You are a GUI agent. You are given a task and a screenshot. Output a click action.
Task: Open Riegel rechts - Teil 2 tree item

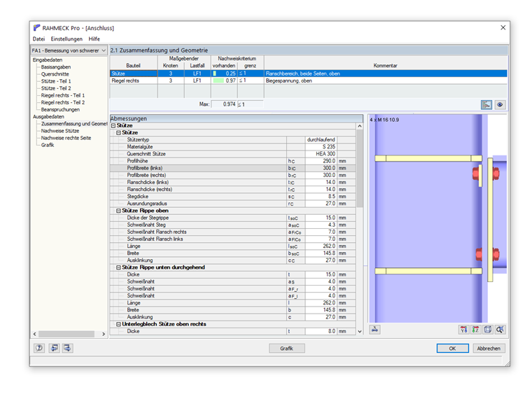(x=63, y=102)
